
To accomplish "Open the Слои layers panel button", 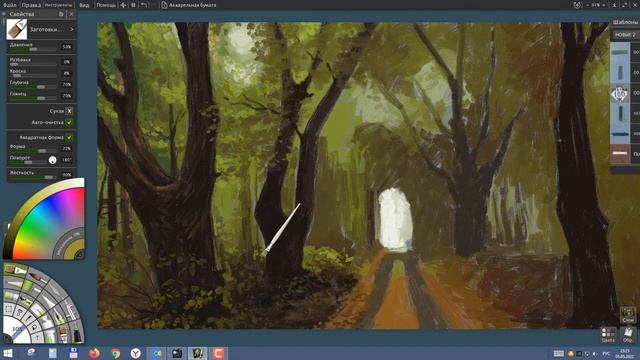I will 628,315.
